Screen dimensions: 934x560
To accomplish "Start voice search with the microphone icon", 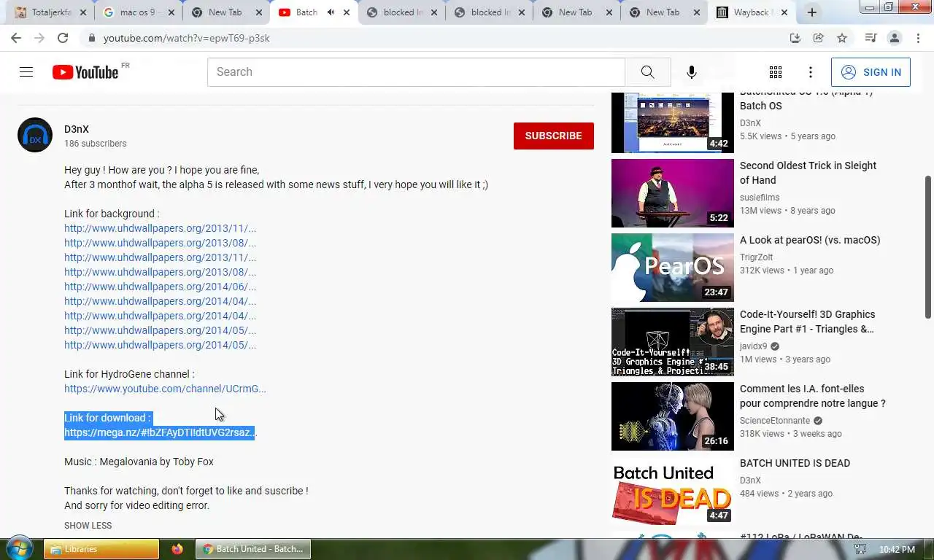I will [692, 71].
